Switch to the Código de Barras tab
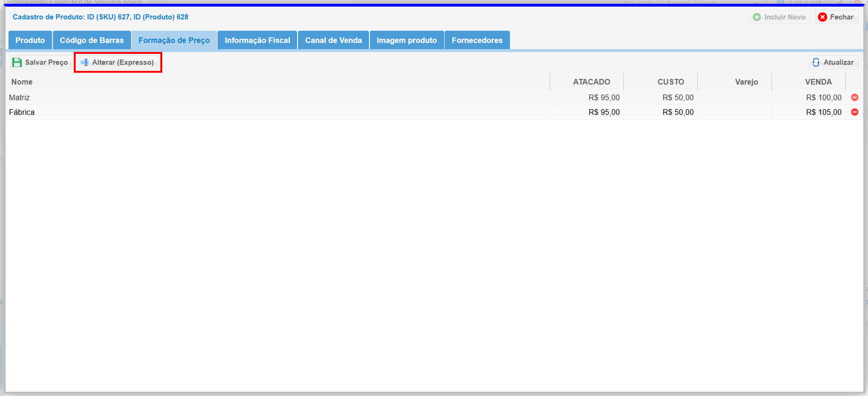 [x=92, y=40]
